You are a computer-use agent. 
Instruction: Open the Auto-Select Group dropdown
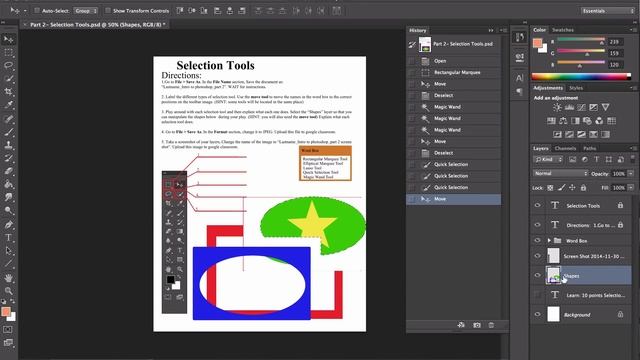click(x=86, y=11)
